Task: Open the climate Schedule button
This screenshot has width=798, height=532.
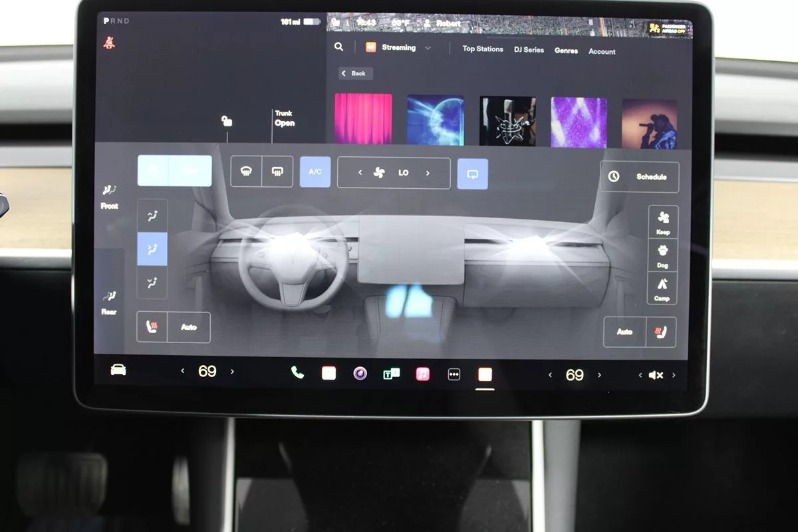Action: [640, 177]
